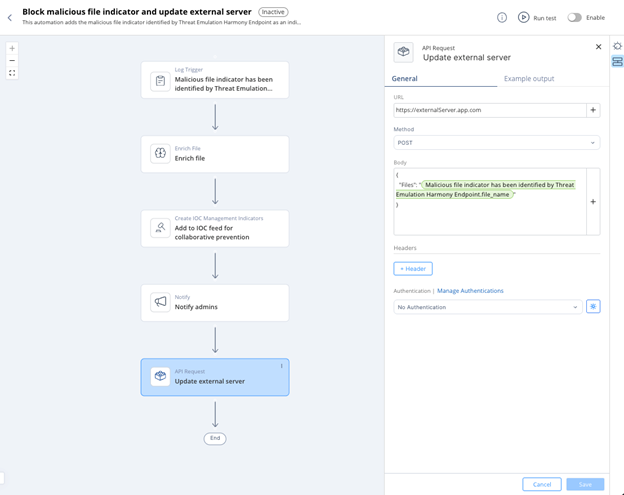Fit workflow to screen icon
The width and height of the screenshot is (624, 495).
[12, 73]
